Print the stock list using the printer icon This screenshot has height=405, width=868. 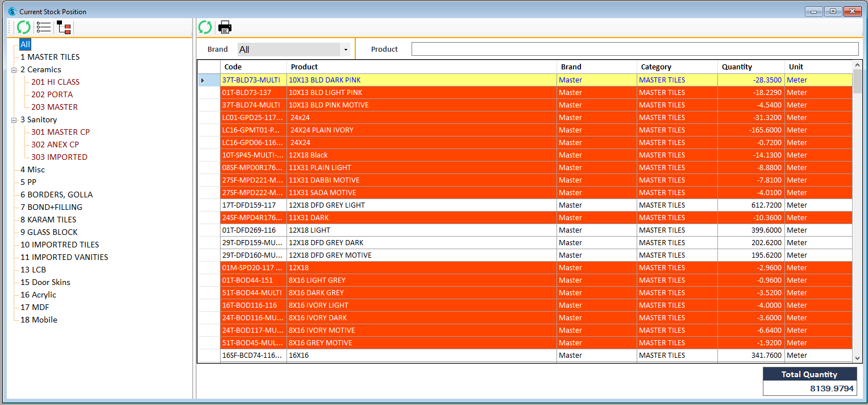225,27
